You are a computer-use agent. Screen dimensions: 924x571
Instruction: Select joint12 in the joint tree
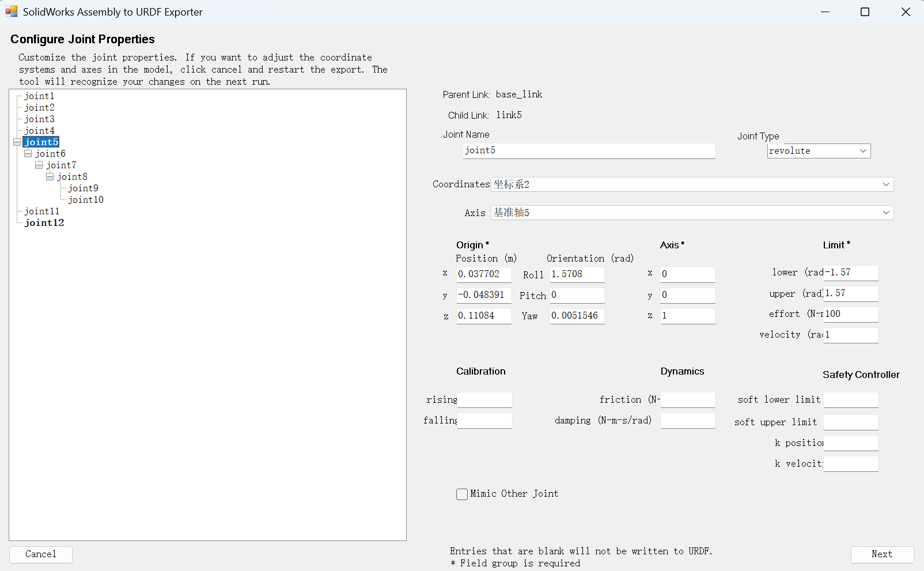pyautogui.click(x=44, y=223)
